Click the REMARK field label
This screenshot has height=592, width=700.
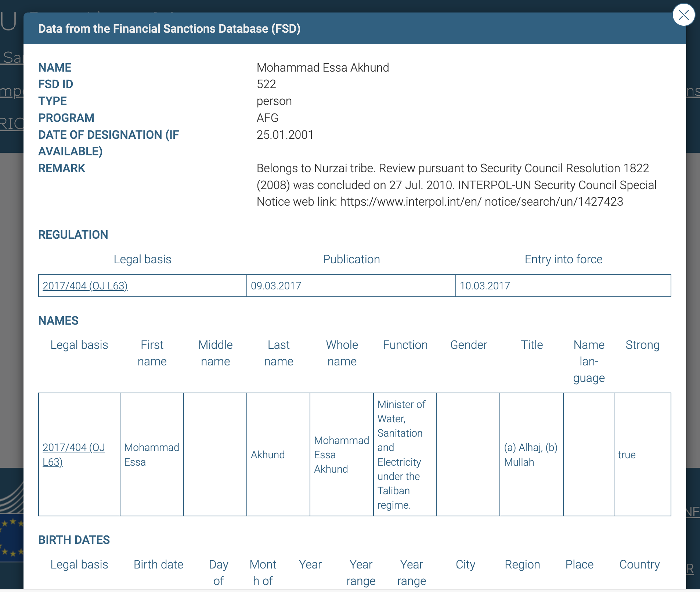62,168
